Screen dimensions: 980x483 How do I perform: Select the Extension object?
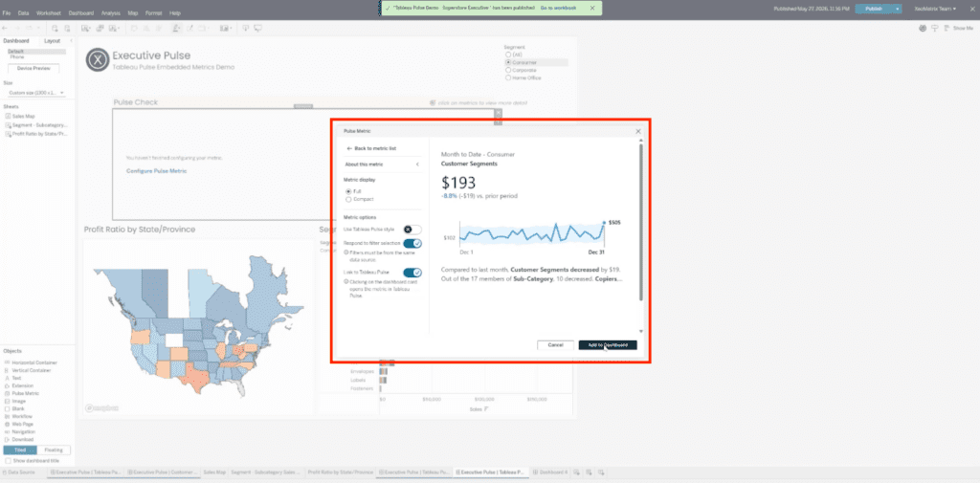point(19,385)
